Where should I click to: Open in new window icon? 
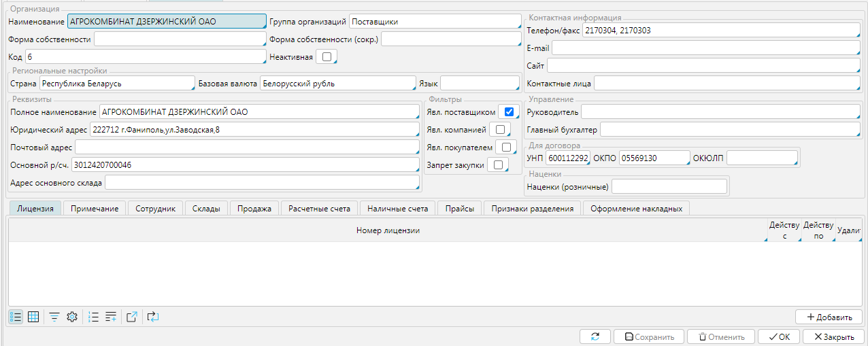133,317
